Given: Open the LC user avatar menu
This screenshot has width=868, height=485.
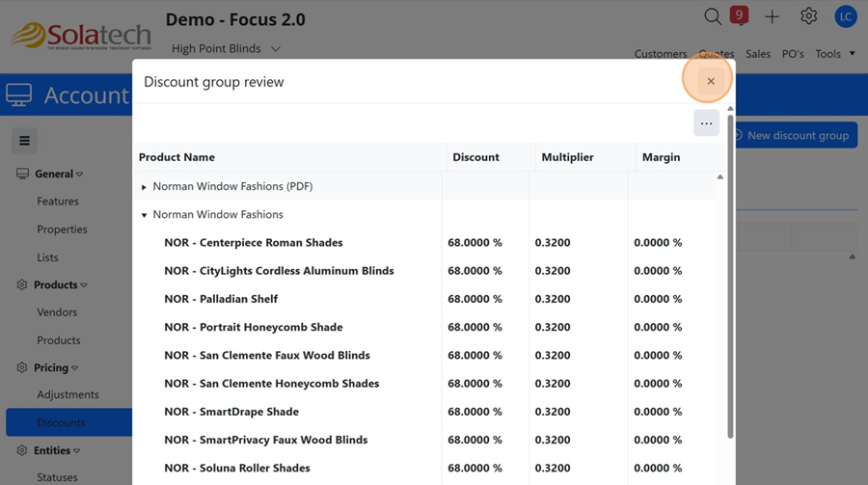Looking at the screenshot, I should coord(845,16).
